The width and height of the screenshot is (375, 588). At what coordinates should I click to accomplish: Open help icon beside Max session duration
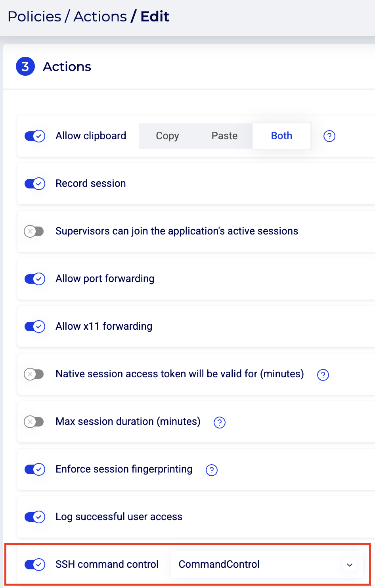pyautogui.click(x=220, y=422)
